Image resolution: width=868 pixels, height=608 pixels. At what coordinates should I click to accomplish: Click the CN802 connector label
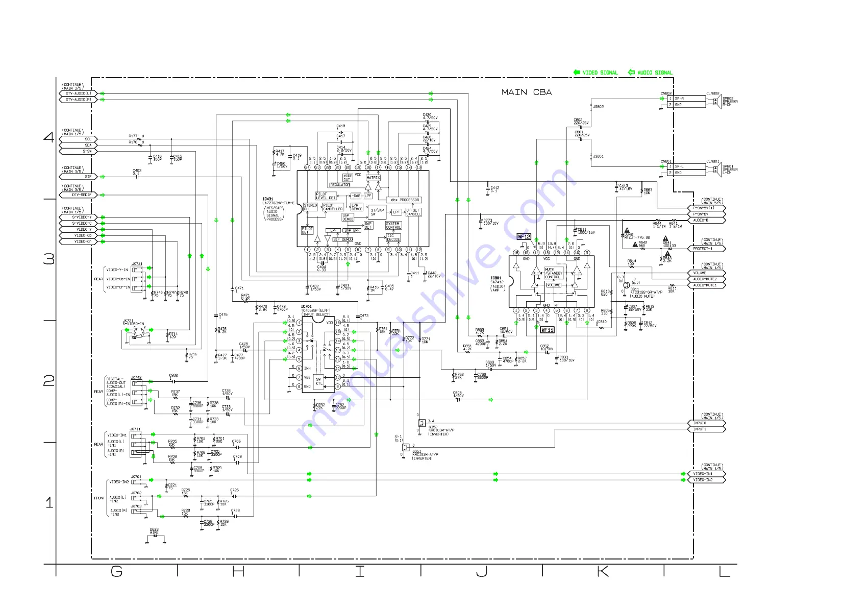click(x=666, y=94)
